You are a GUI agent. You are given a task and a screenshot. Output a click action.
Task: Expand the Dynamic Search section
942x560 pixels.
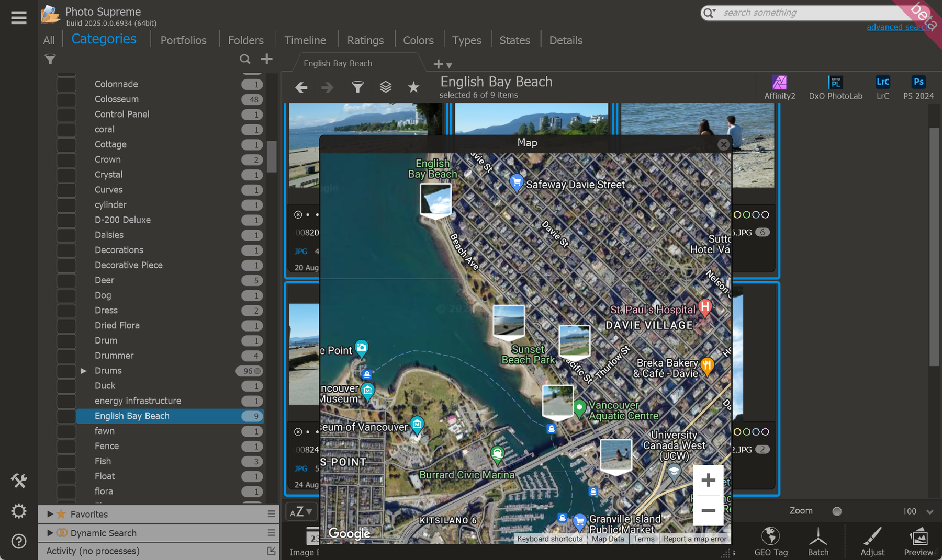coord(50,533)
